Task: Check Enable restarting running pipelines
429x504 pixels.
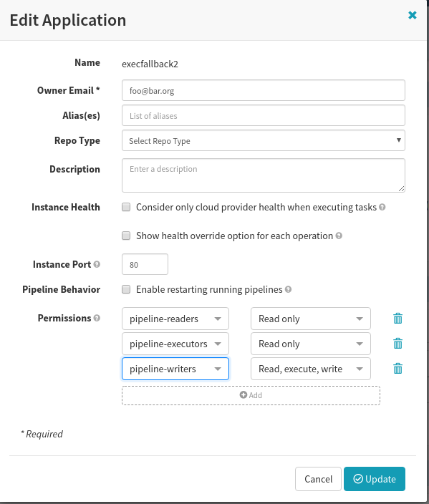Action: coord(126,289)
